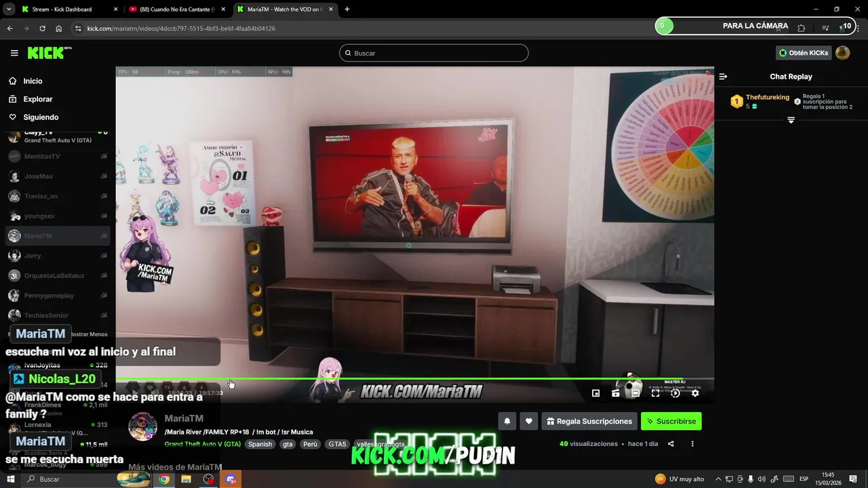Click the Spanish language tag
868x488 pixels.
260,445
